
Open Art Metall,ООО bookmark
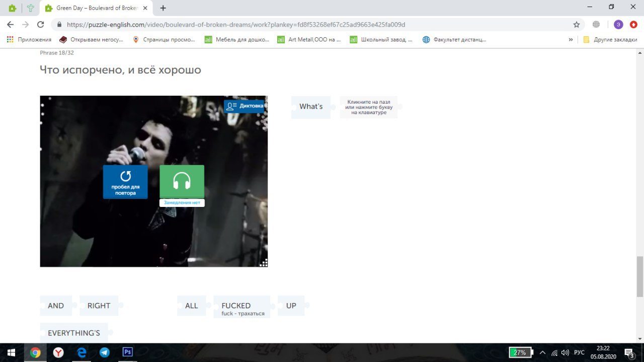pyautogui.click(x=309, y=39)
